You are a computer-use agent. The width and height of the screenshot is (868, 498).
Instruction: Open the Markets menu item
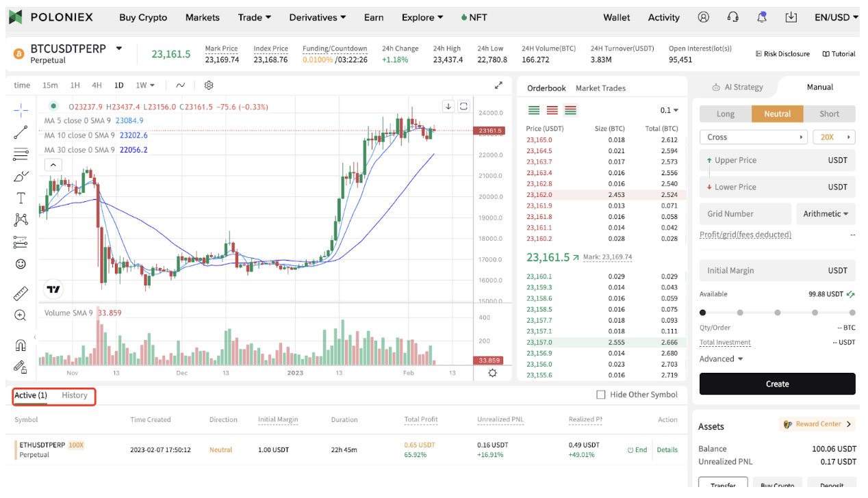pyautogui.click(x=203, y=17)
